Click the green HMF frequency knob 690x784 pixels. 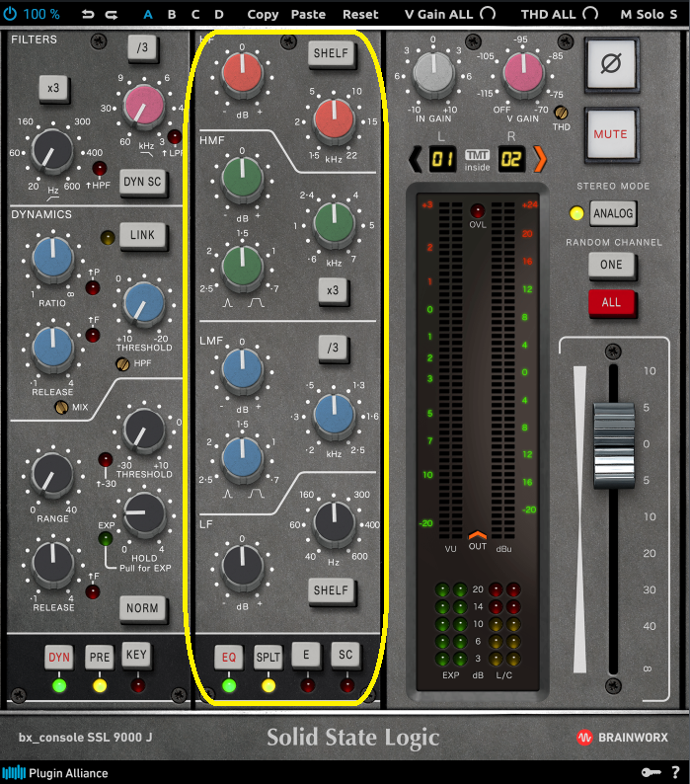click(x=334, y=223)
